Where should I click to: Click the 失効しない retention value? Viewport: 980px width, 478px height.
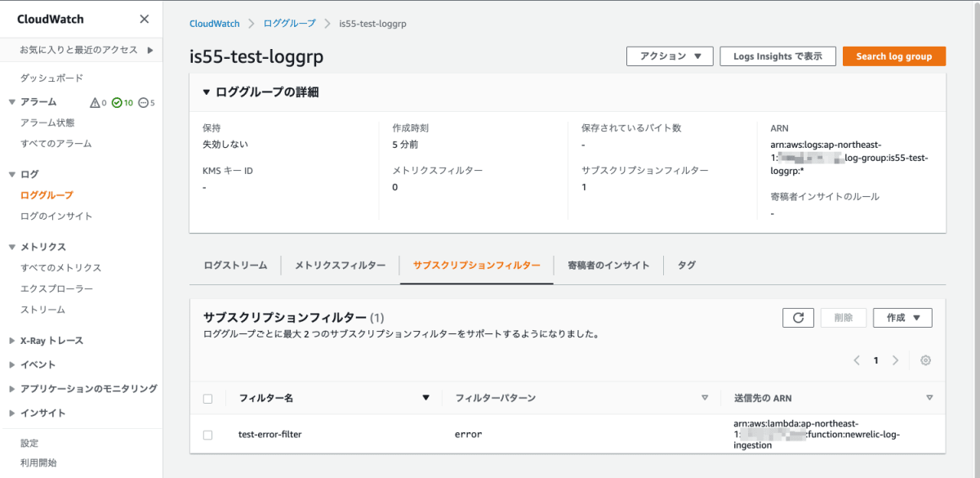tap(225, 145)
